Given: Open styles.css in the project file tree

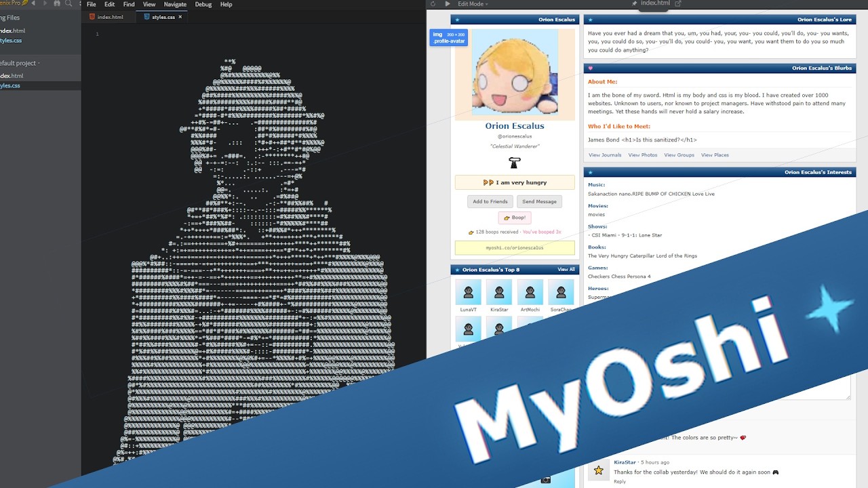Looking at the screenshot, I should pyautogui.click(x=10, y=85).
